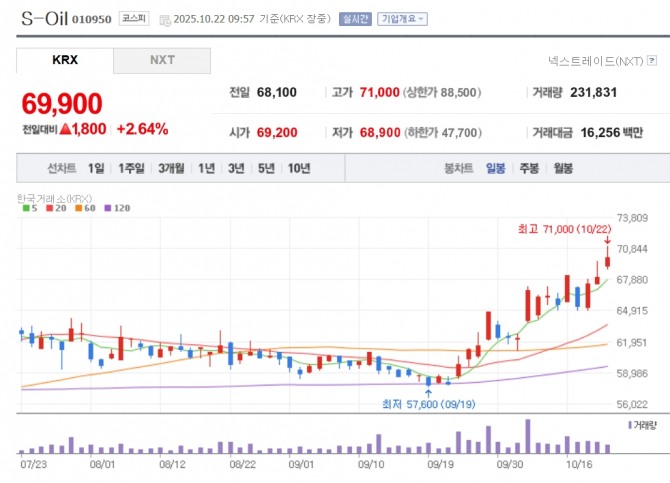Click the change rate +2.64%
Image resolution: width=670 pixels, height=483 pixels.
[142, 129]
